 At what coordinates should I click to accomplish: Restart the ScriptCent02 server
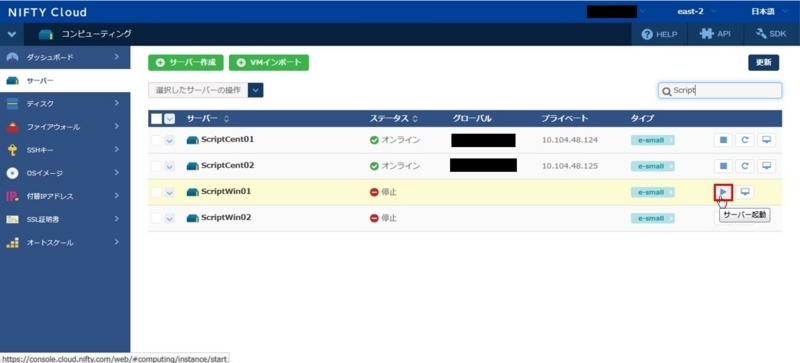point(744,166)
